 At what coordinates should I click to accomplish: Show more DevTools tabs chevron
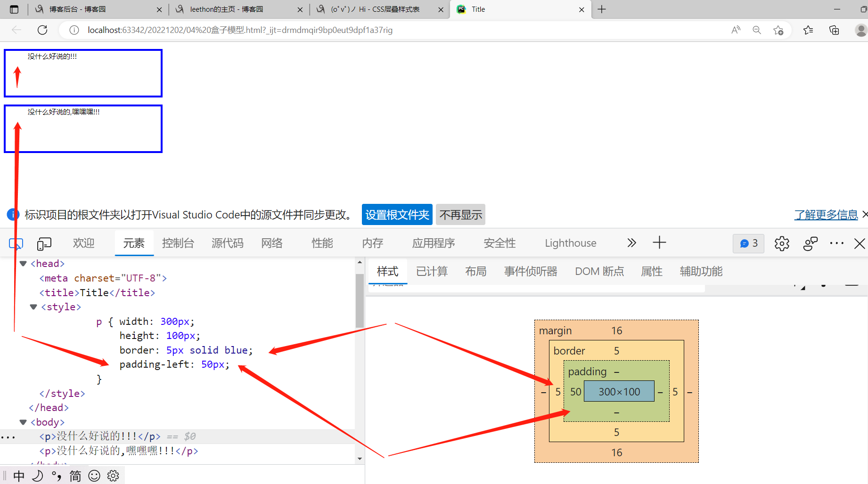632,243
